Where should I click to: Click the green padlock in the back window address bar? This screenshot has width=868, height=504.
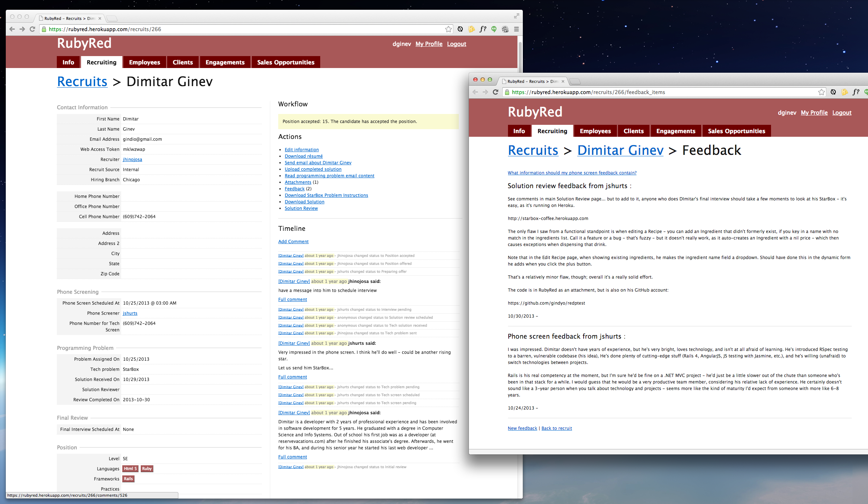click(44, 29)
